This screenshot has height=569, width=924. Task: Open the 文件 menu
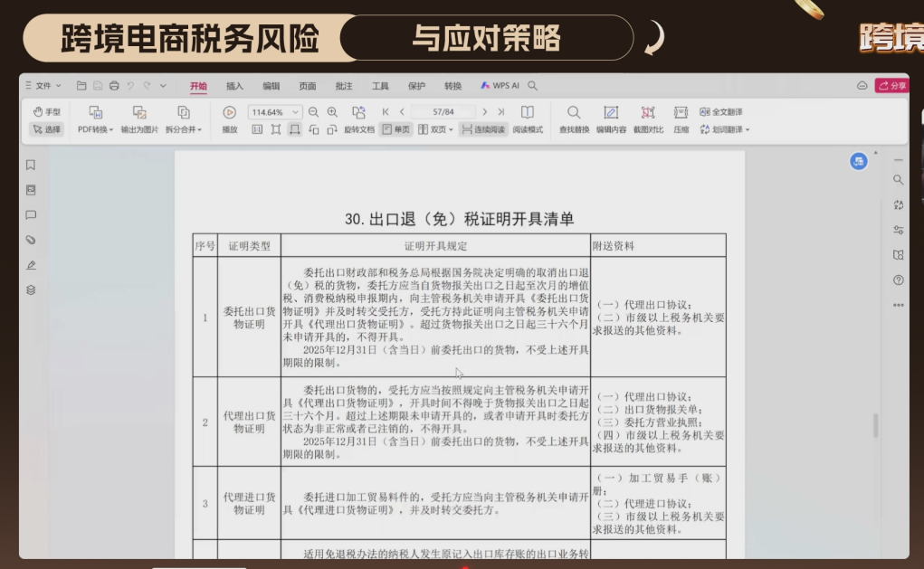tap(44, 84)
